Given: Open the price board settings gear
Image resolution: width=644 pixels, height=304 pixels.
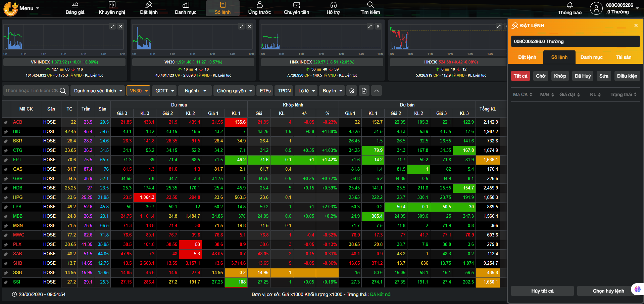Looking at the screenshot, I should click(352, 91).
